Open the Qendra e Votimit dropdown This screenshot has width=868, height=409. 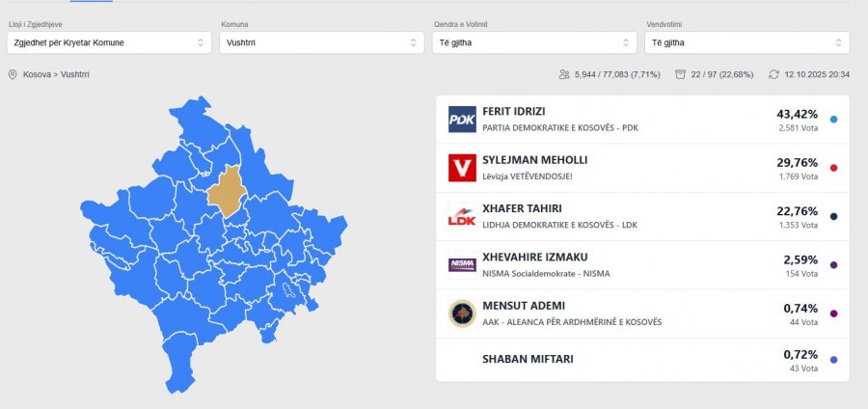[x=534, y=42]
